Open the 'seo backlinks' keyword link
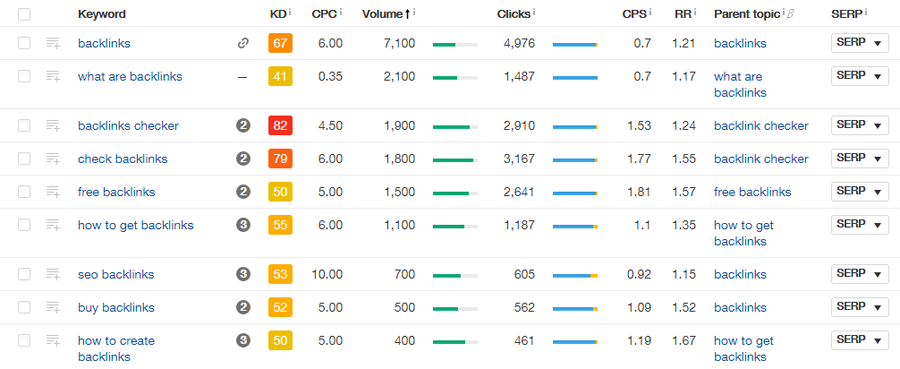This screenshot has width=900, height=369. (116, 274)
